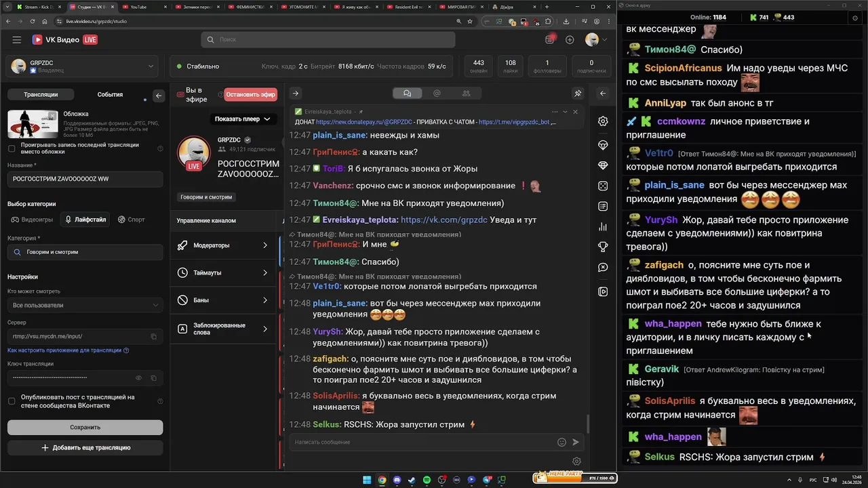Click the plus create icon in header
The width and height of the screenshot is (868, 488).
coord(570,40)
